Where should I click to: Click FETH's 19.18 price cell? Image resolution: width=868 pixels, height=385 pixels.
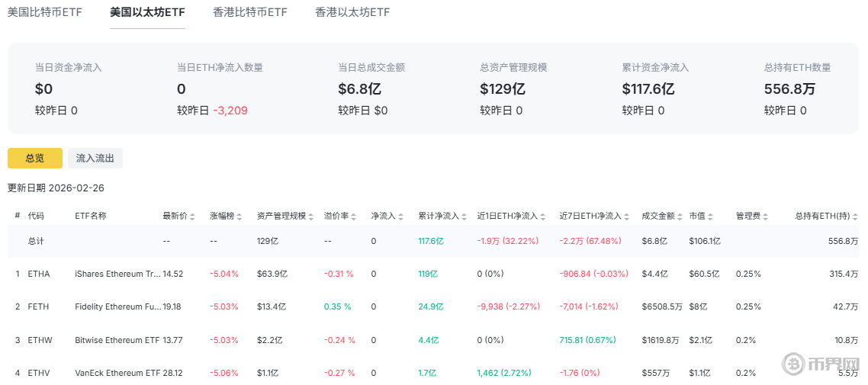pyautogui.click(x=172, y=307)
